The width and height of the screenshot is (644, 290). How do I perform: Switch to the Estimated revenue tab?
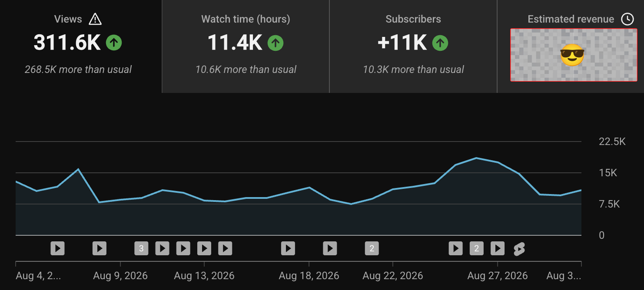tap(571, 46)
